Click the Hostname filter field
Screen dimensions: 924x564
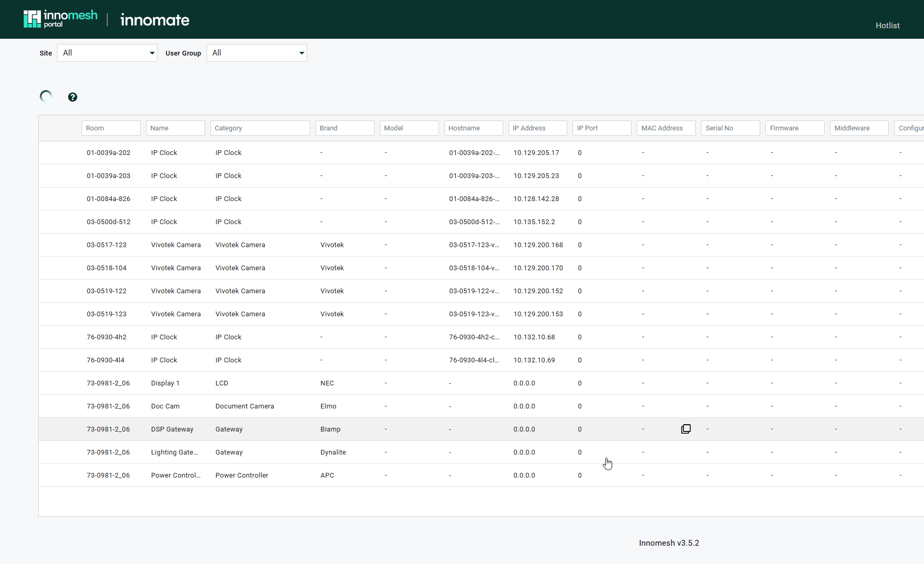[x=474, y=128]
